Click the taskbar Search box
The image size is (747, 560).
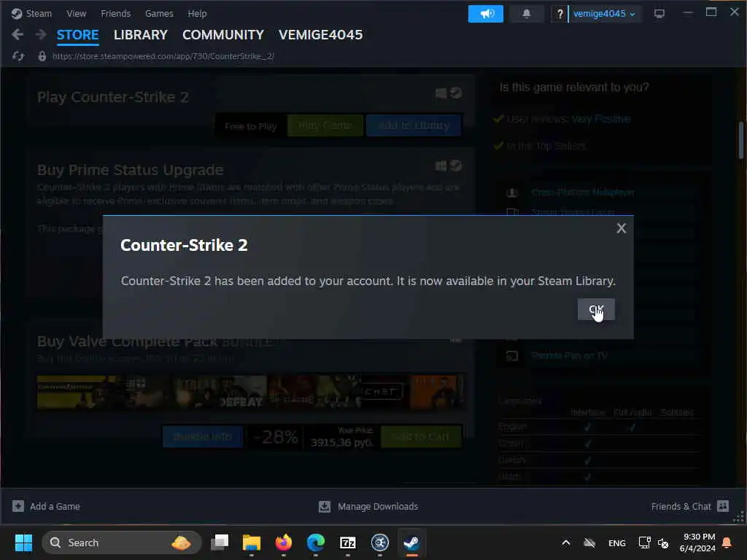[x=122, y=542]
